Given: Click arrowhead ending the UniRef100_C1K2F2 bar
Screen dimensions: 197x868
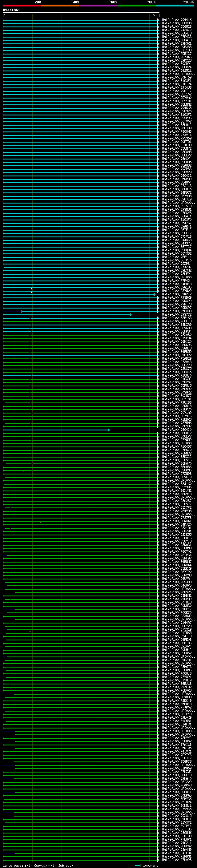Looking at the screenshot, I should (155, 294).
